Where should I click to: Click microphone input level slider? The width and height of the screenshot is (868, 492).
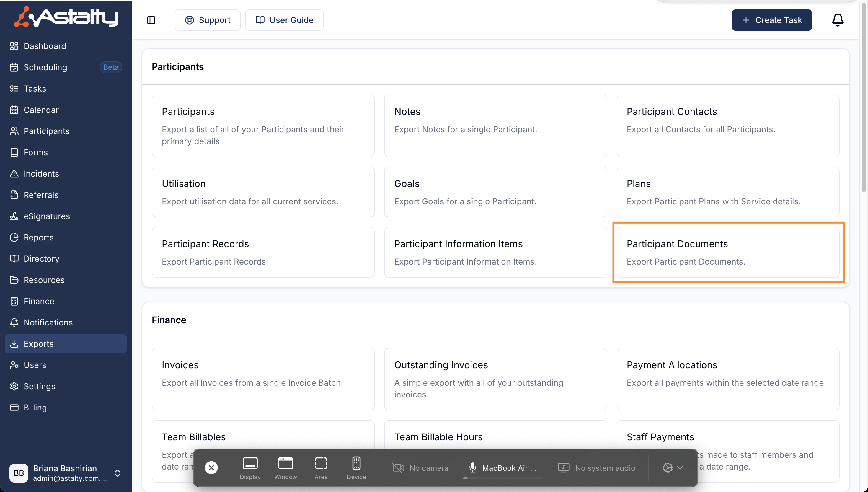[x=502, y=478]
